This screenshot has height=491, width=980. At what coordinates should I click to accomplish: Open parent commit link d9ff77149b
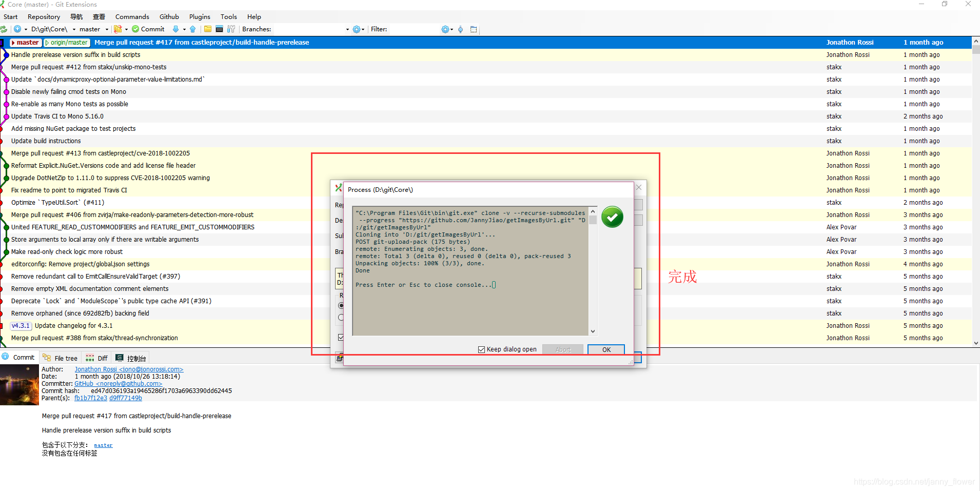point(126,398)
